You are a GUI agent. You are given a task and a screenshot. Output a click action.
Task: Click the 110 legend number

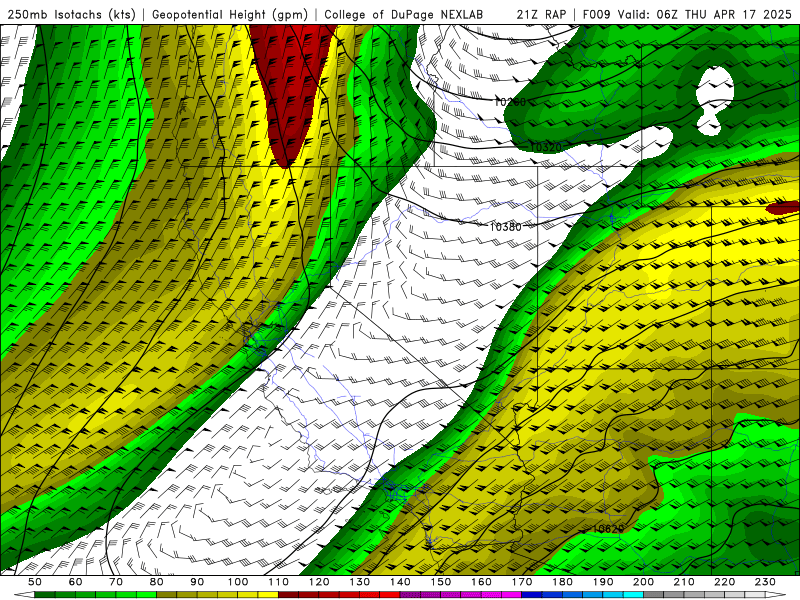pos(278,582)
